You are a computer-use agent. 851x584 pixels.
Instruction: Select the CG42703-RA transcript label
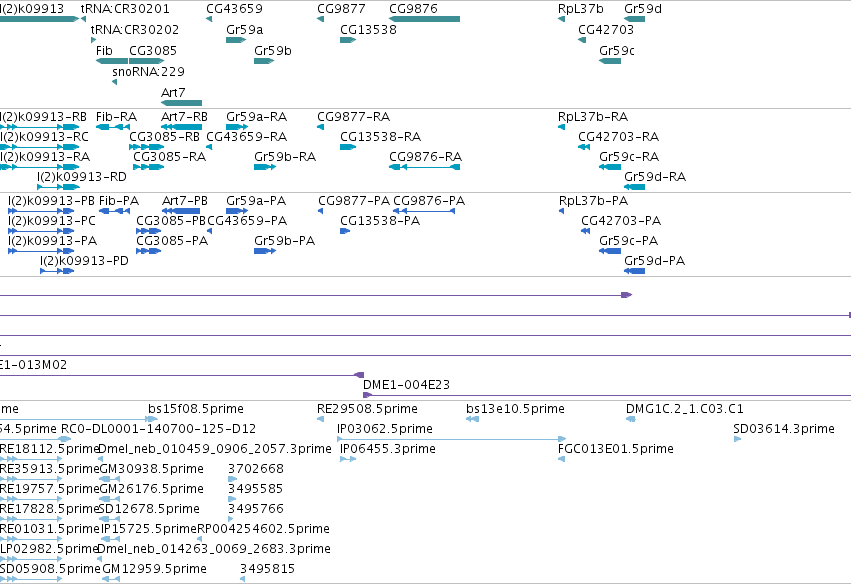(619, 137)
